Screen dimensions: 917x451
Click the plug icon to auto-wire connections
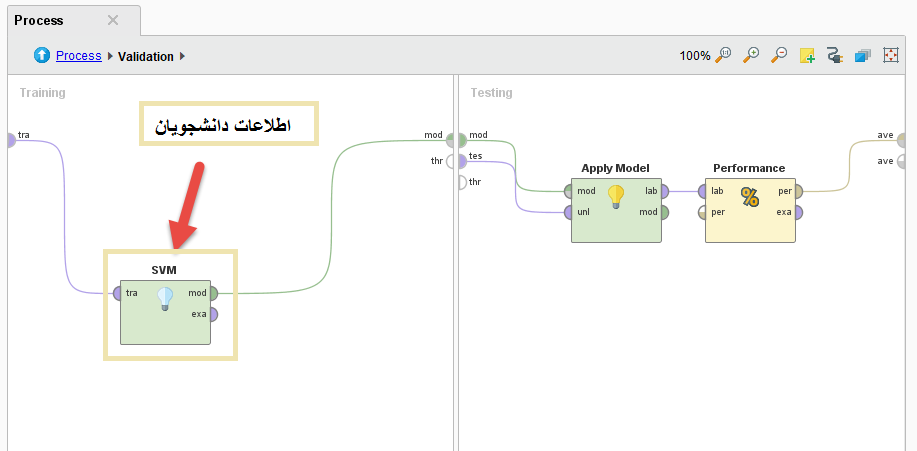pyautogui.click(x=835, y=56)
